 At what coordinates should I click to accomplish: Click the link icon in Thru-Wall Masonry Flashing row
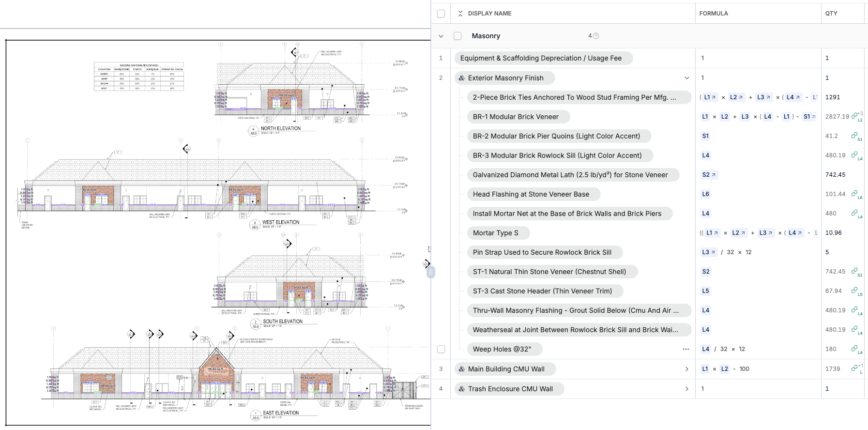coord(854,310)
